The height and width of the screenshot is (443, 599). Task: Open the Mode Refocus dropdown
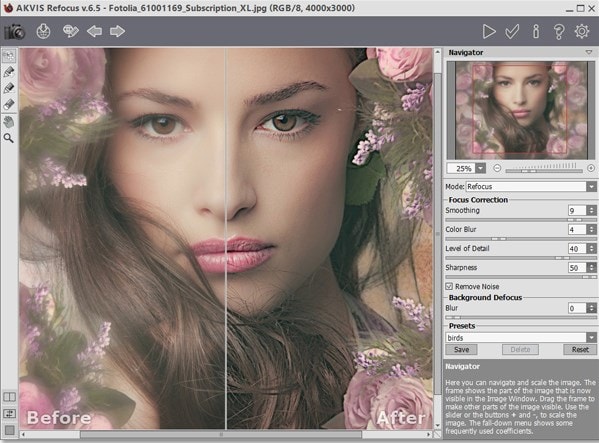tap(591, 187)
